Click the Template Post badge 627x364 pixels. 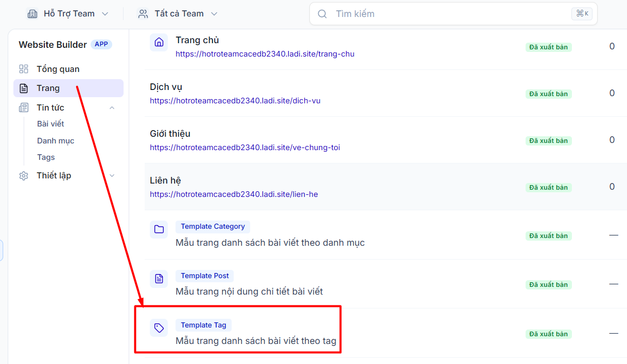pyautogui.click(x=205, y=276)
